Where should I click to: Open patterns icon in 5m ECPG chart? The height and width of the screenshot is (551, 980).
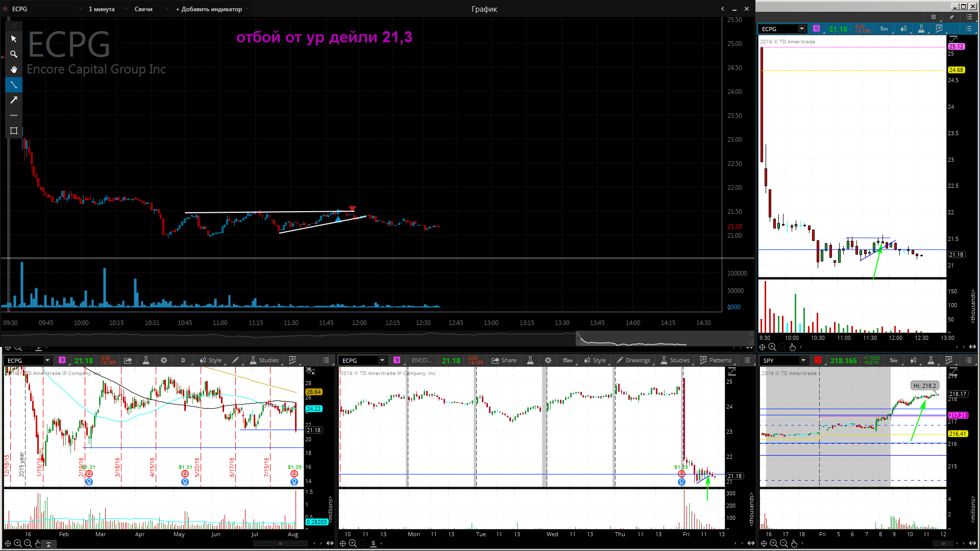(939, 29)
